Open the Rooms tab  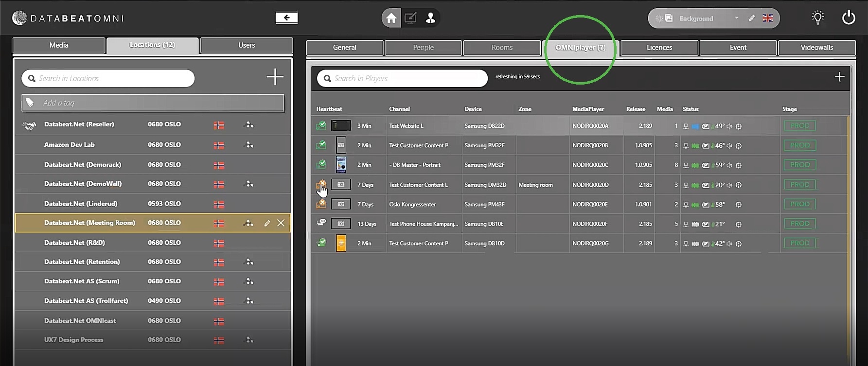pyautogui.click(x=502, y=48)
